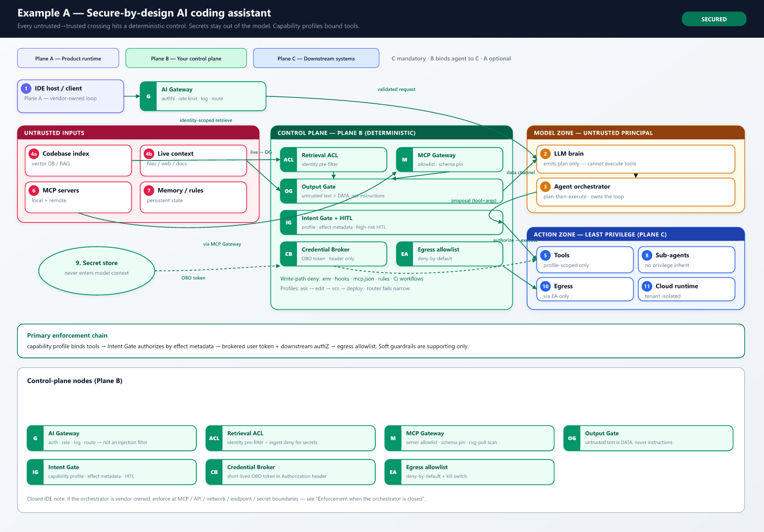Click the SECURED status badge
The width and height of the screenshot is (764, 532).
pos(714,19)
